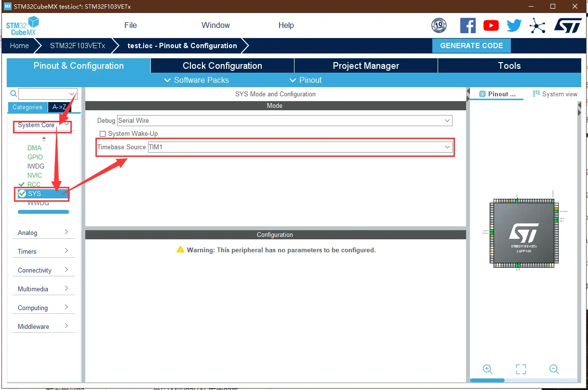This screenshot has width=588, height=390.
Task: Go to the Home breadcrumb
Action: click(19, 46)
